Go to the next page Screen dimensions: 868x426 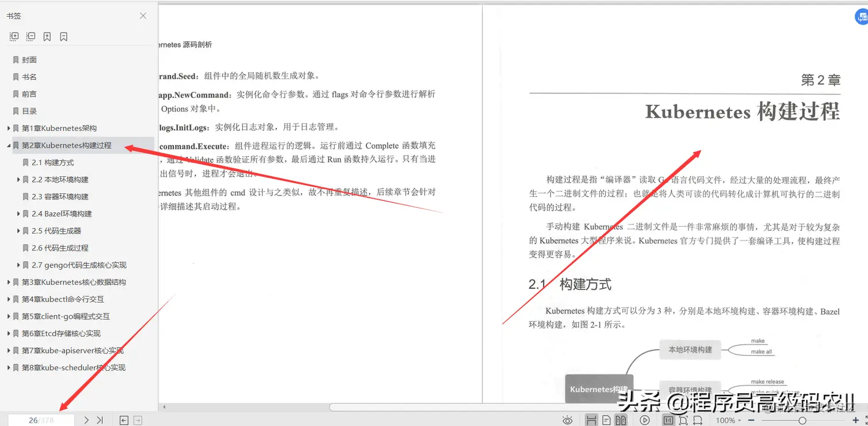click(x=86, y=420)
